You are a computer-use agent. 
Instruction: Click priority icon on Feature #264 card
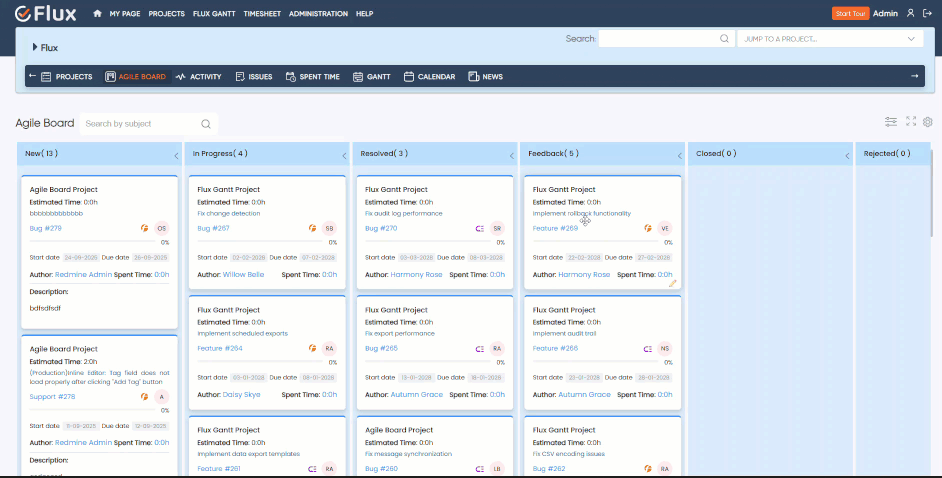(x=312, y=348)
